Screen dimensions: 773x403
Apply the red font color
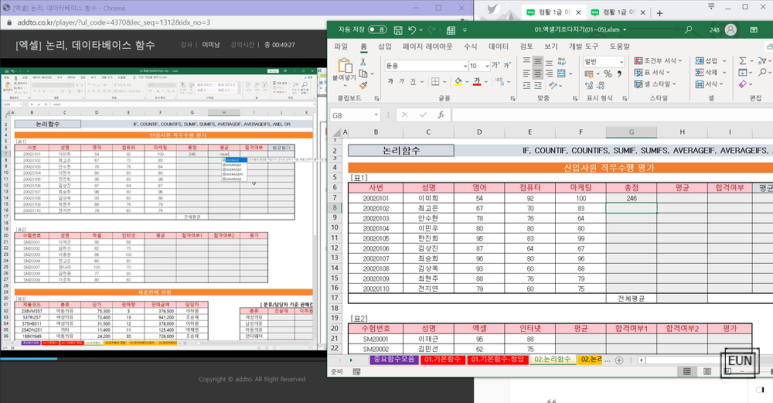477,81
